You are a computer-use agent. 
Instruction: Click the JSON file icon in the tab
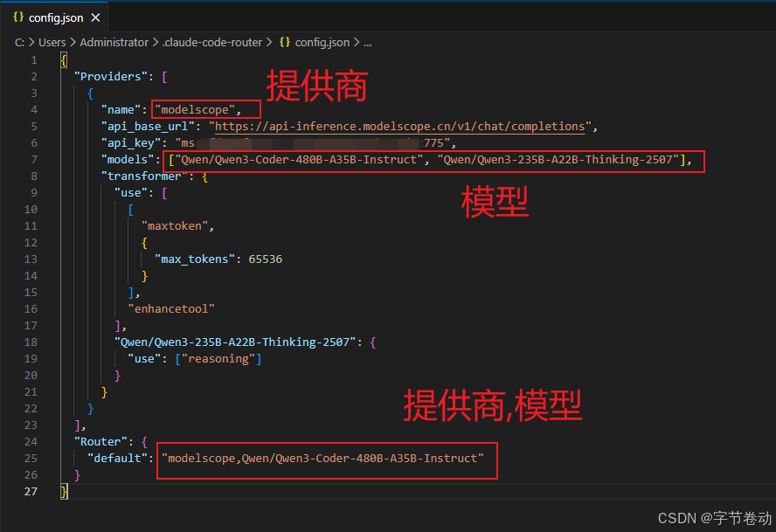pyautogui.click(x=18, y=17)
